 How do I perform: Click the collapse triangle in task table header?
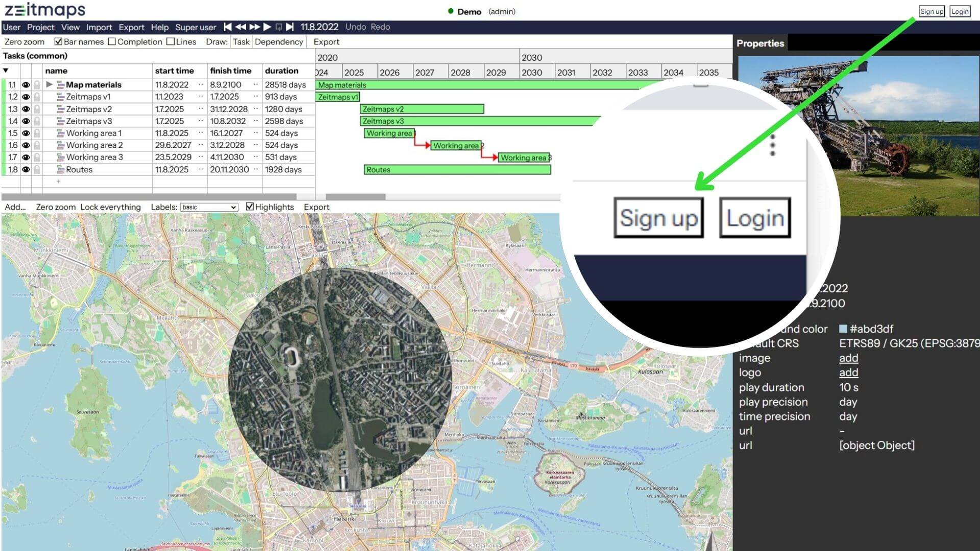point(6,70)
